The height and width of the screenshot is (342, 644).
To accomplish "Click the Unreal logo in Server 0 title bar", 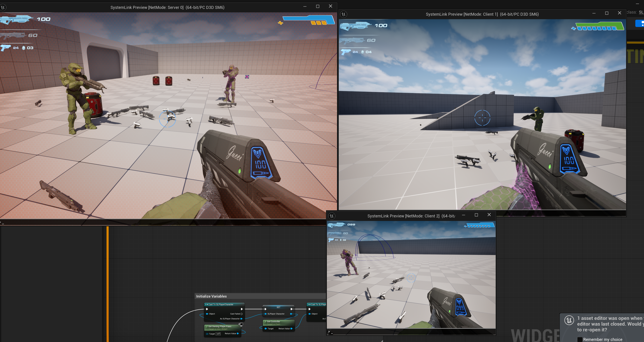I will [x=3, y=7].
